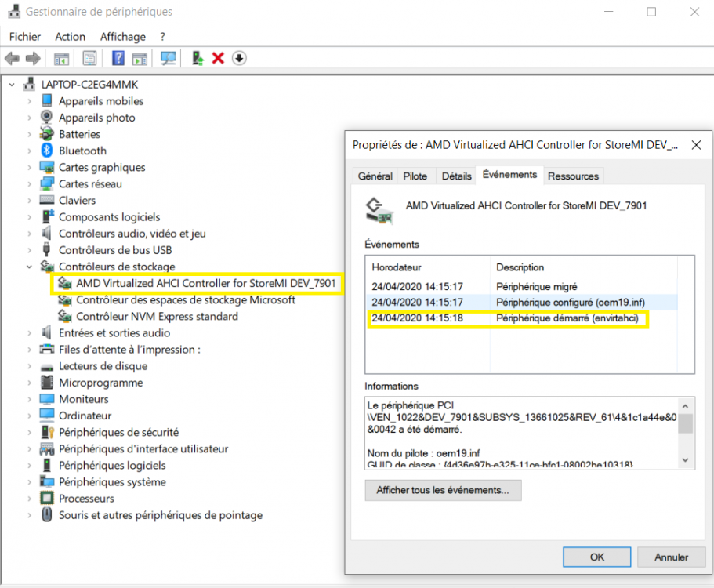Scan for hardware changes via monitor icon
Image resolution: width=714 pixels, height=588 pixels.
[168, 58]
